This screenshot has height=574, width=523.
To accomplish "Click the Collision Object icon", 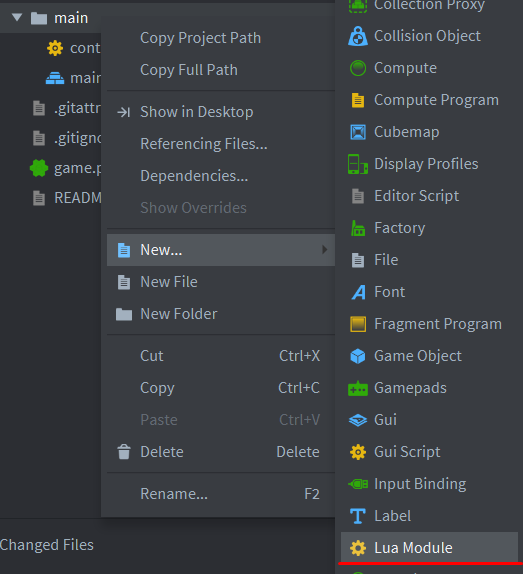I will point(358,36).
